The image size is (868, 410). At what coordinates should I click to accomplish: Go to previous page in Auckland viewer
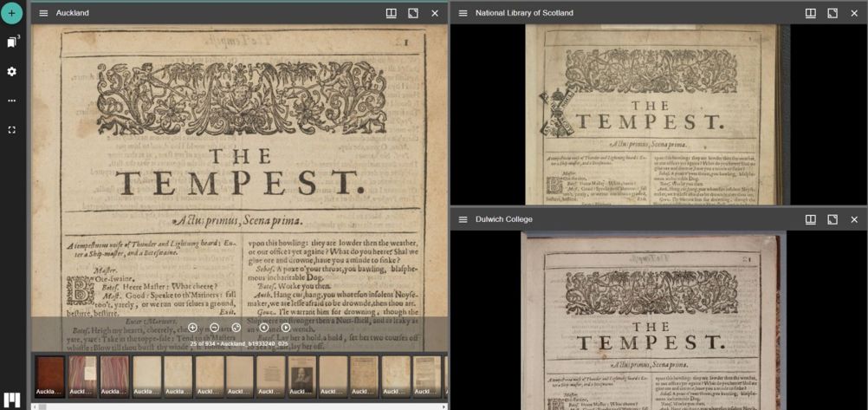tap(264, 328)
